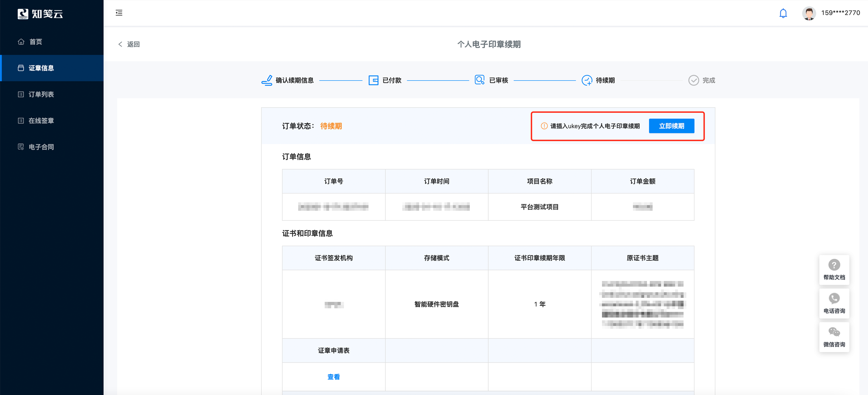
Task: Click the 确认续期信息 step stamp icon
Action: coord(267,80)
